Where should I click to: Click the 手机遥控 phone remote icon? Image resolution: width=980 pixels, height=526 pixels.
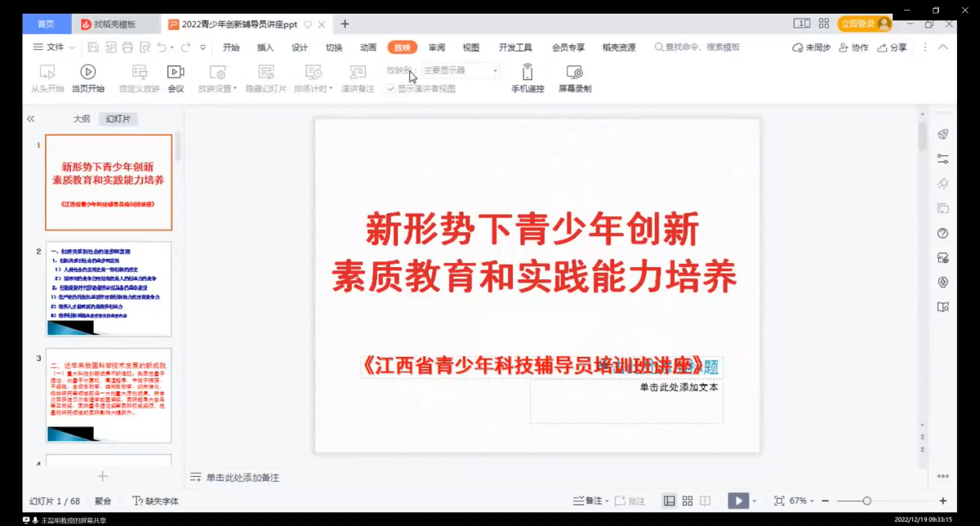pyautogui.click(x=528, y=78)
